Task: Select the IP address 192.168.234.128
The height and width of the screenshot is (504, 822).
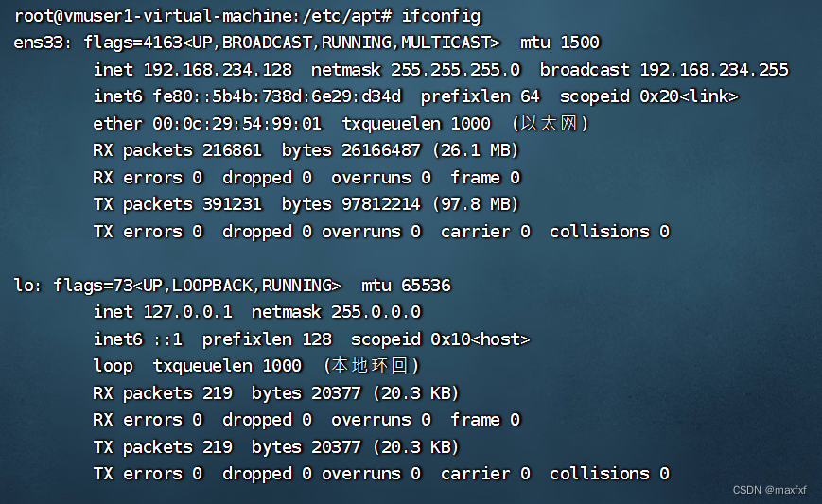Action: coord(219,70)
